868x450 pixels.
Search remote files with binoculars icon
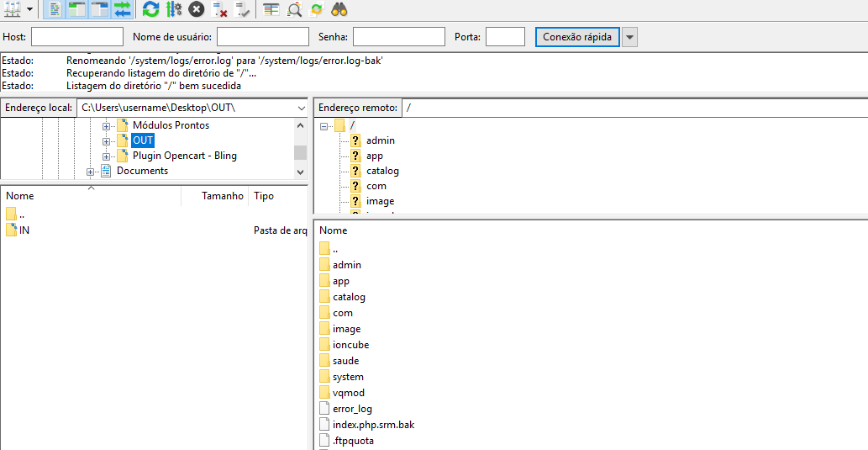(339, 9)
